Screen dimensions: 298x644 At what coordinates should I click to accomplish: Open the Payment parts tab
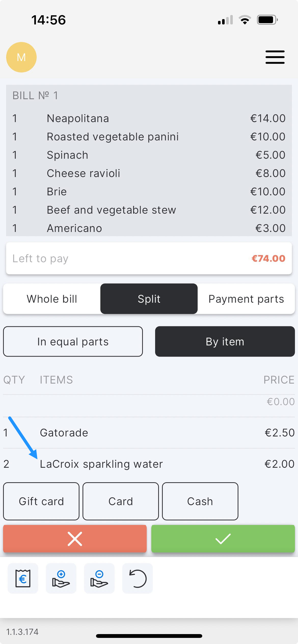click(246, 299)
